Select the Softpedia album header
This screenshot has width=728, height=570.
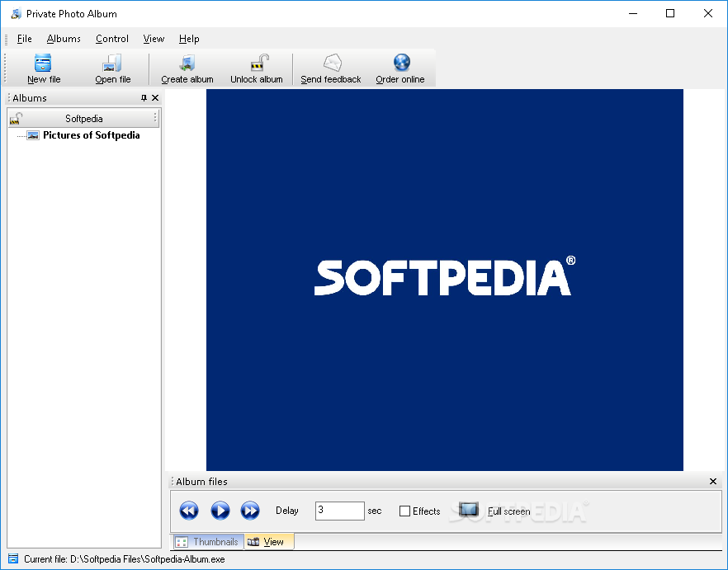(84, 118)
